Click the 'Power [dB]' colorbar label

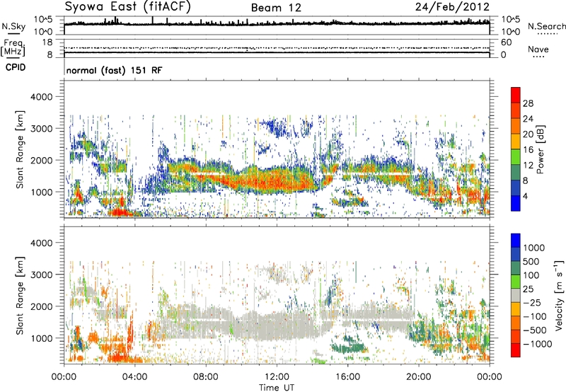tap(540, 149)
